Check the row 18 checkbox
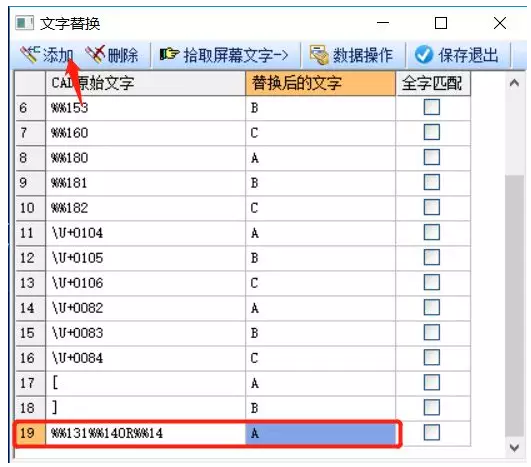The height and width of the screenshot is (467, 531). tap(432, 407)
